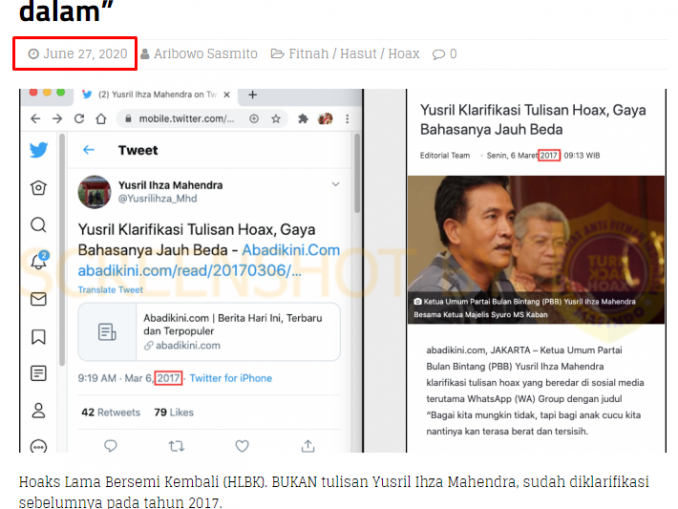678x509 pixels.
Task: Share the tweet with upload icon
Action: [308, 445]
